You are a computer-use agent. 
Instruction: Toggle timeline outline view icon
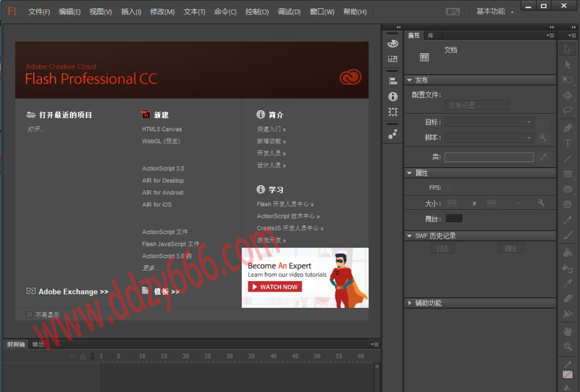pos(92,356)
